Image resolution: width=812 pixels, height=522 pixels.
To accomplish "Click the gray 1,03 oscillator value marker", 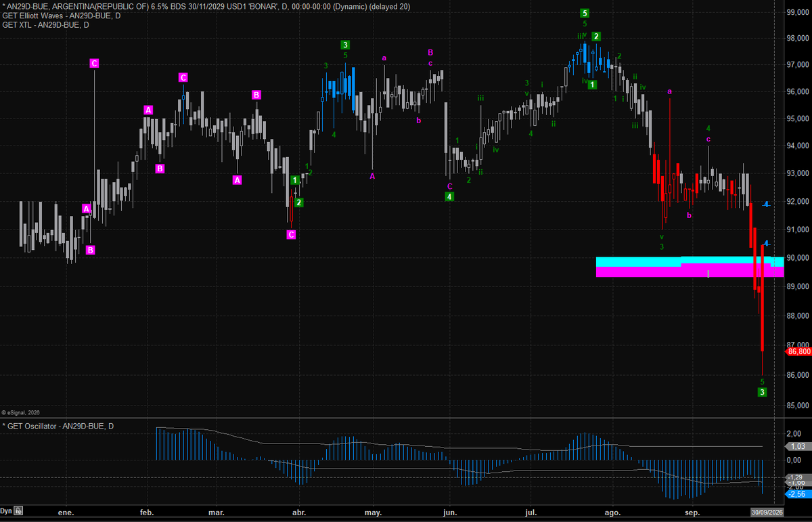I will pos(798,447).
